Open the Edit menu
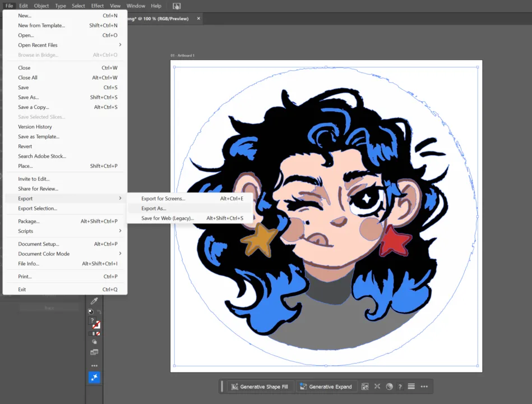The image size is (532, 404). tap(24, 6)
